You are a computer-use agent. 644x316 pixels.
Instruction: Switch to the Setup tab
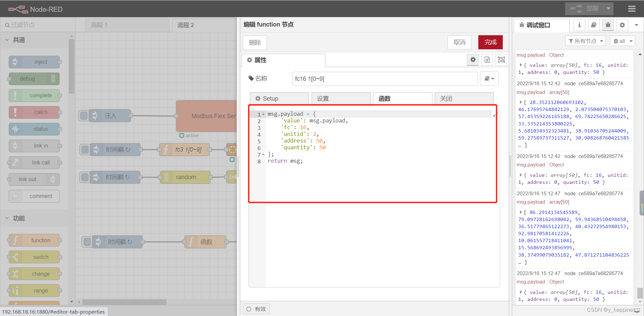(x=279, y=99)
